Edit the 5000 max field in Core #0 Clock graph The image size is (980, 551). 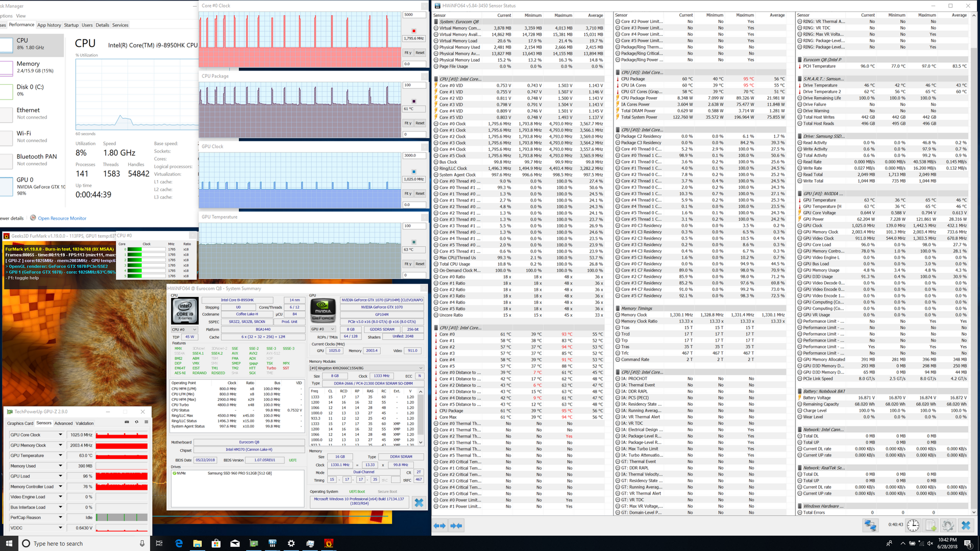(x=414, y=15)
